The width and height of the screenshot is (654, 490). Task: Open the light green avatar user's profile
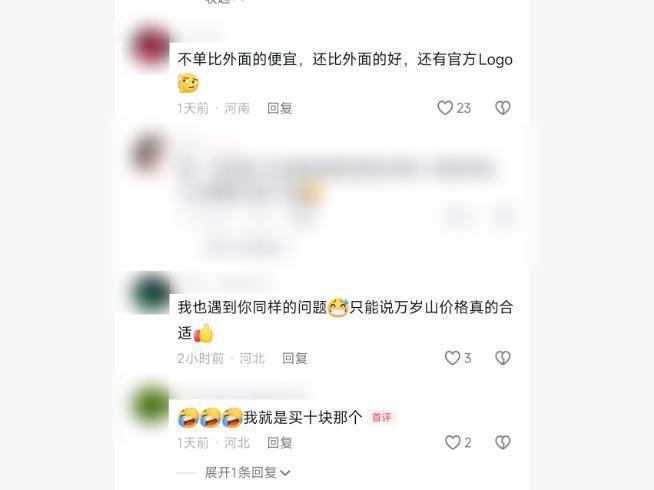tap(151, 405)
